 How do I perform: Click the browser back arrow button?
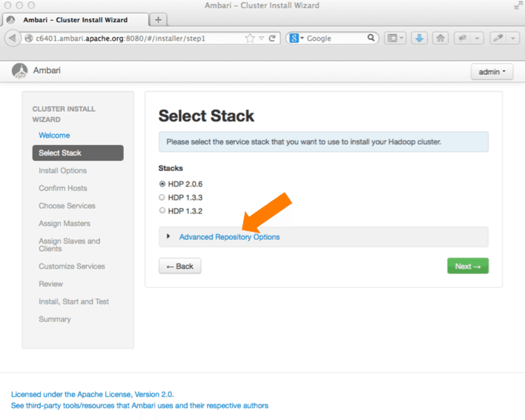pos(12,38)
